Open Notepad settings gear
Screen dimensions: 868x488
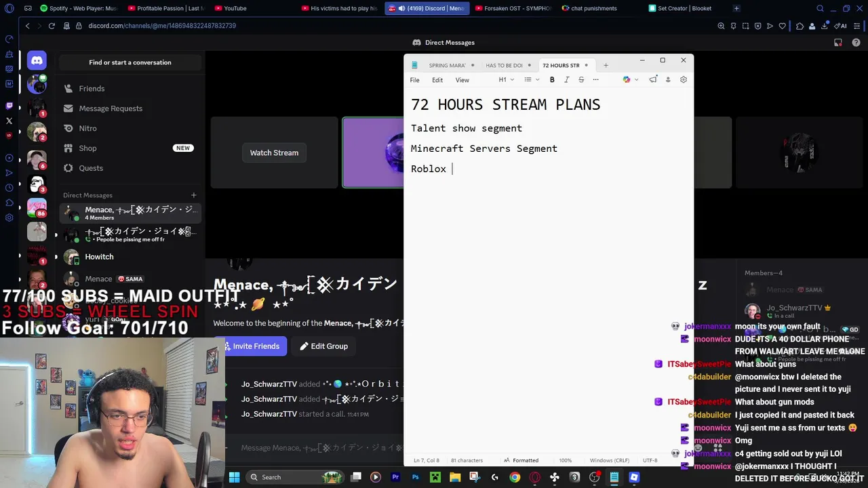(684, 80)
